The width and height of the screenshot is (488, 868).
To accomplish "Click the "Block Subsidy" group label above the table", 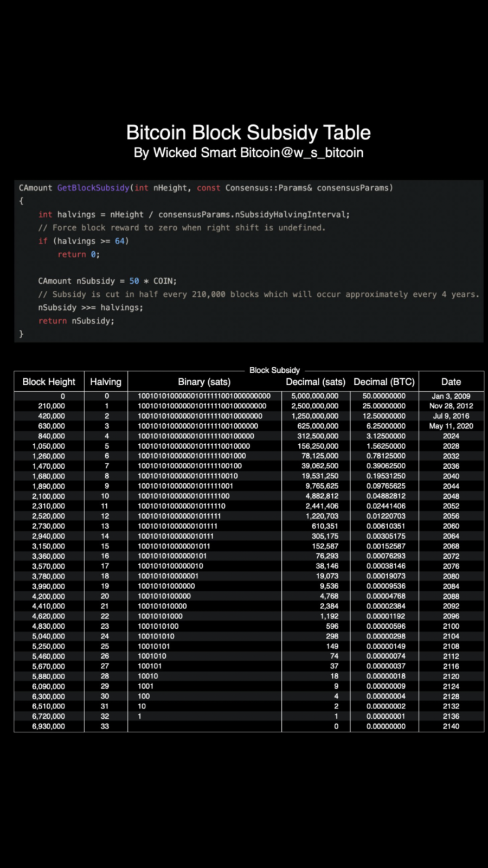I will click(x=274, y=370).
